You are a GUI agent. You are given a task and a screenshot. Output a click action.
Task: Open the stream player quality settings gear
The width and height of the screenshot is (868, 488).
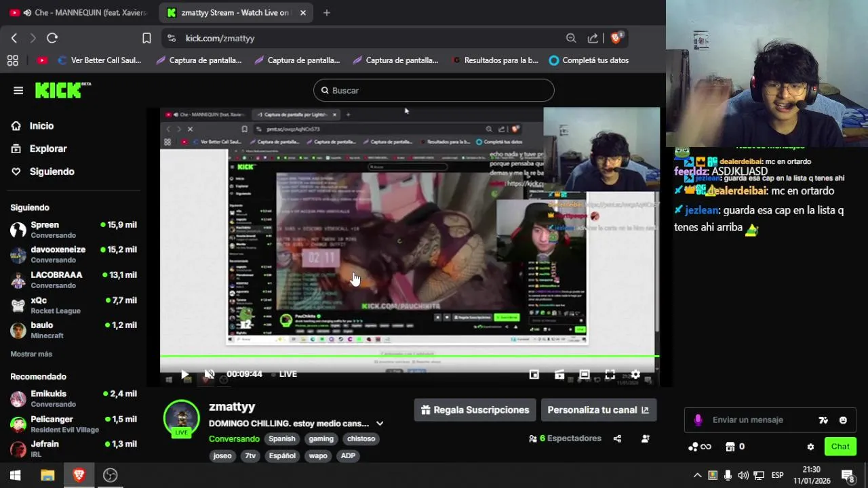(x=635, y=374)
